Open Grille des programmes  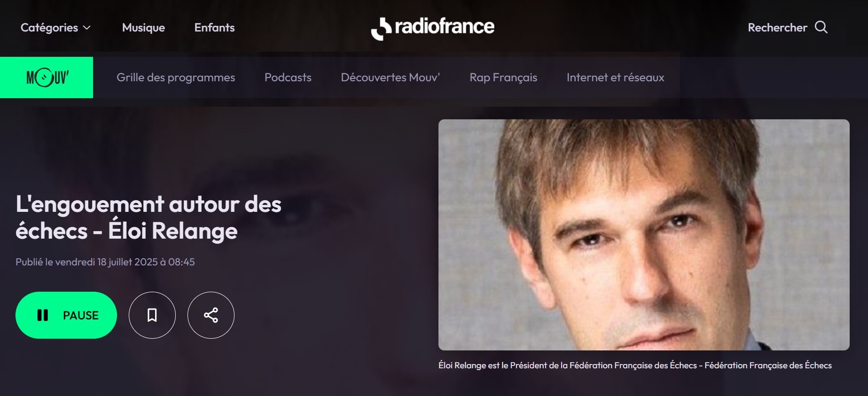(x=176, y=78)
